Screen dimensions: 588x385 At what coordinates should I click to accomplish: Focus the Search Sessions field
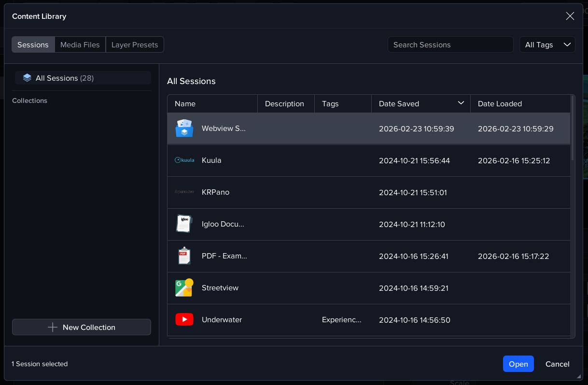[x=450, y=44]
